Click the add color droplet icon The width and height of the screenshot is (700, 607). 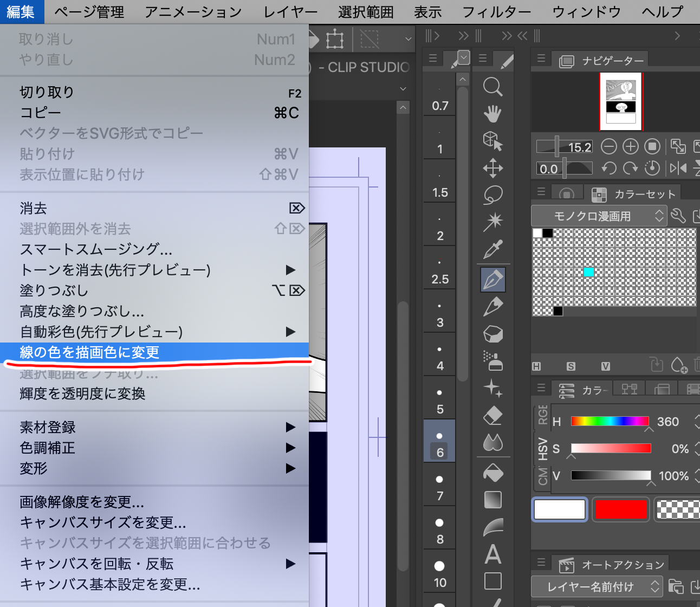[679, 365]
